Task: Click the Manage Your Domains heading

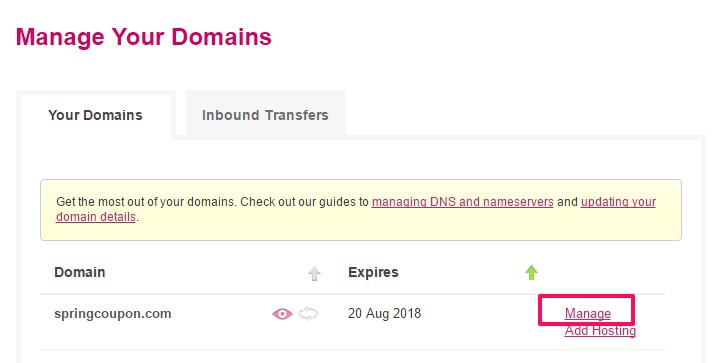Action: click(144, 37)
